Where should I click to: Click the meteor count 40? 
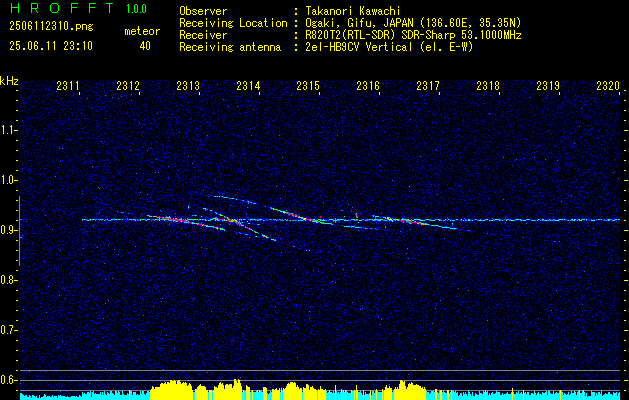coord(145,46)
